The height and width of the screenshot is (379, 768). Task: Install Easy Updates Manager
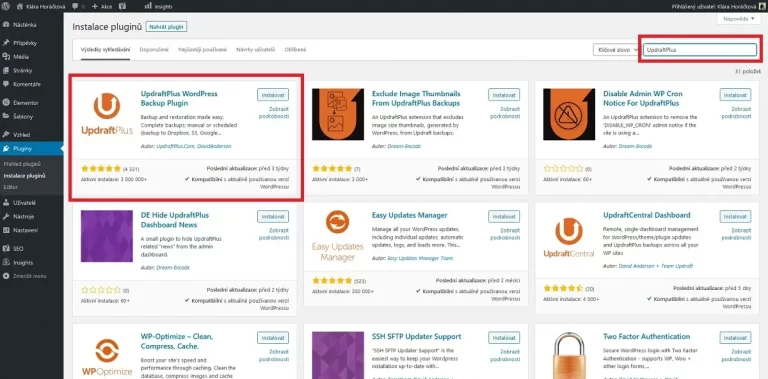click(504, 216)
